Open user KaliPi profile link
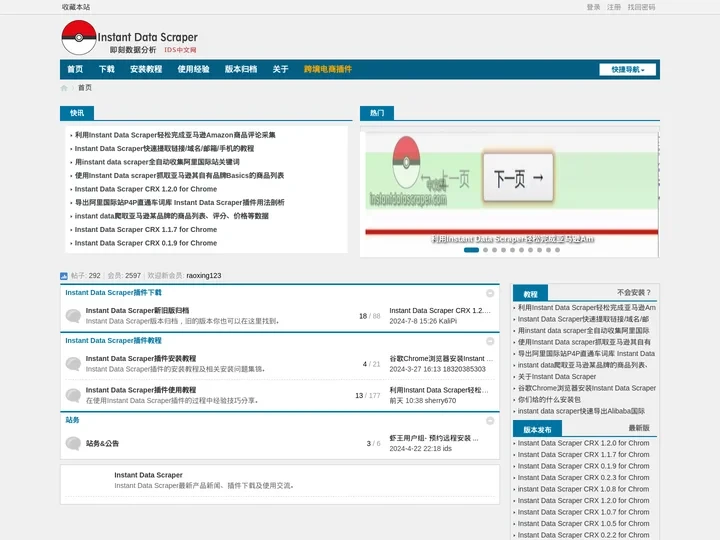720x540 pixels. 448,321
